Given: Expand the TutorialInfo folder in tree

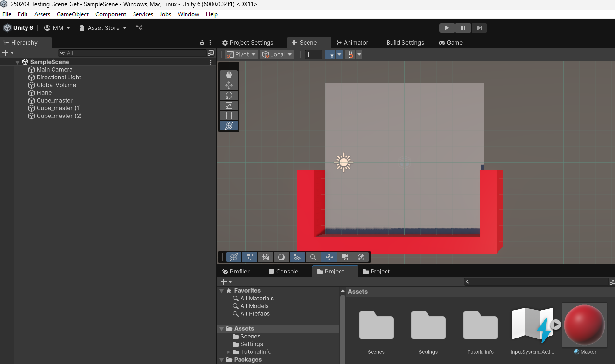Looking at the screenshot, I should [228, 352].
